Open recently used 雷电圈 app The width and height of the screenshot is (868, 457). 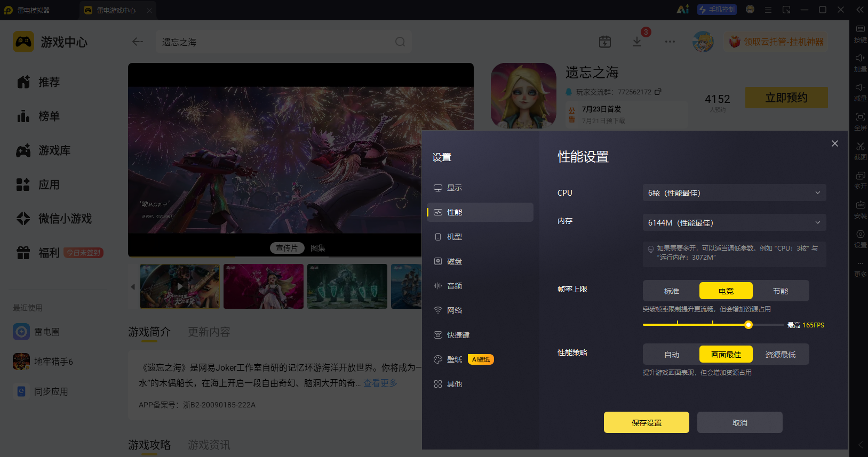click(36, 332)
